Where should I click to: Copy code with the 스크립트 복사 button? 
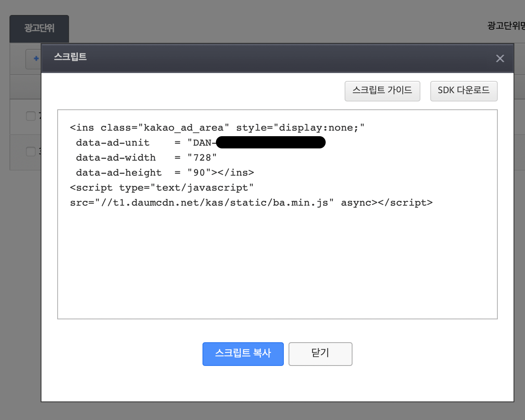coord(243,354)
